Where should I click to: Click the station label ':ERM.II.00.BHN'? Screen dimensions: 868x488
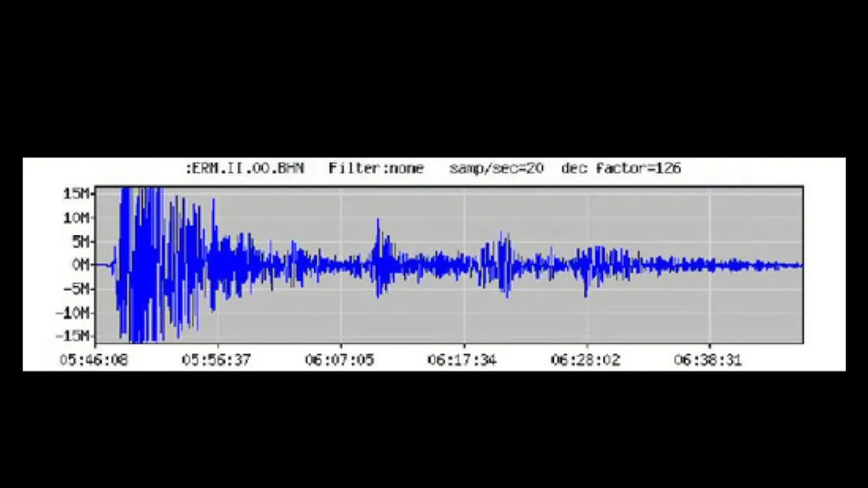click(x=245, y=168)
